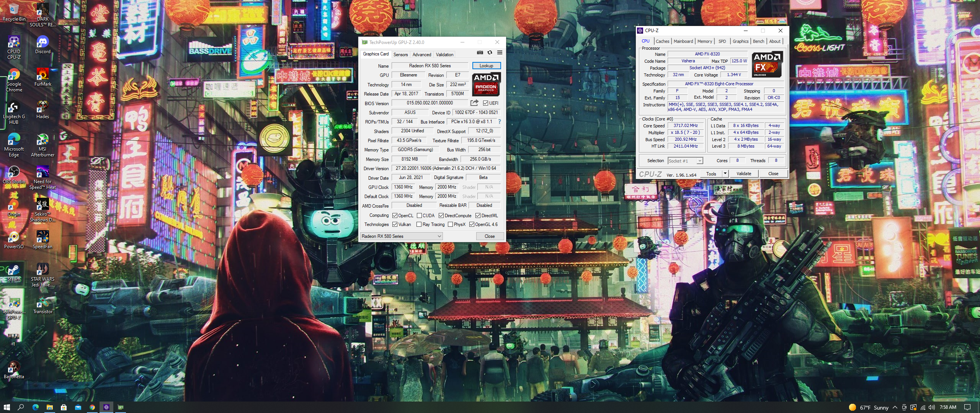
Task: Toggle the Ray Tracing checkbox
Action: (x=419, y=224)
